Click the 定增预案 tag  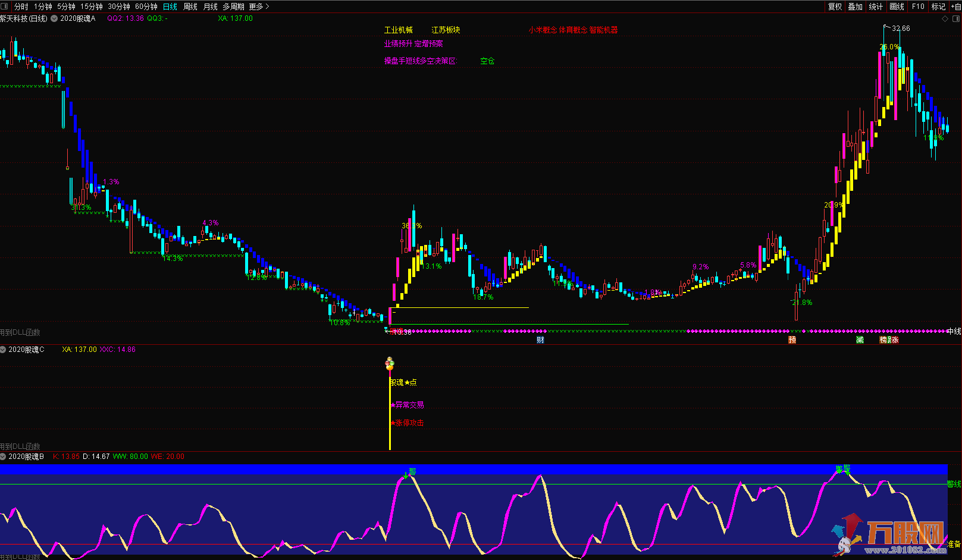point(429,44)
